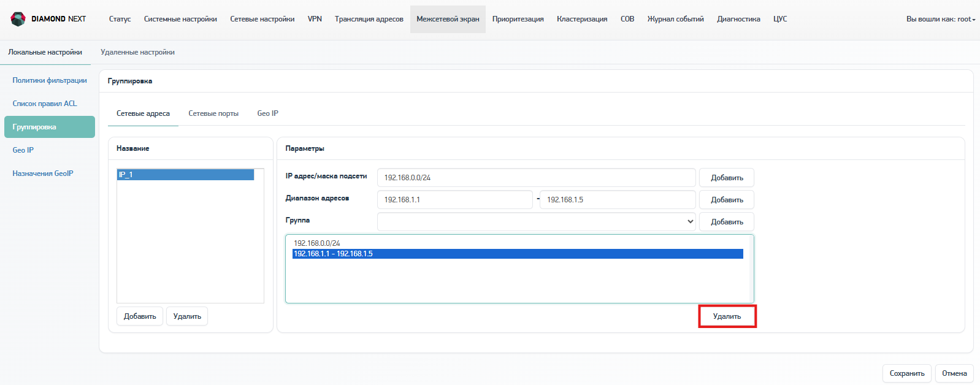Open Политики фильтрации in sidebar
980x385 pixels.
[x=50, y=80]
